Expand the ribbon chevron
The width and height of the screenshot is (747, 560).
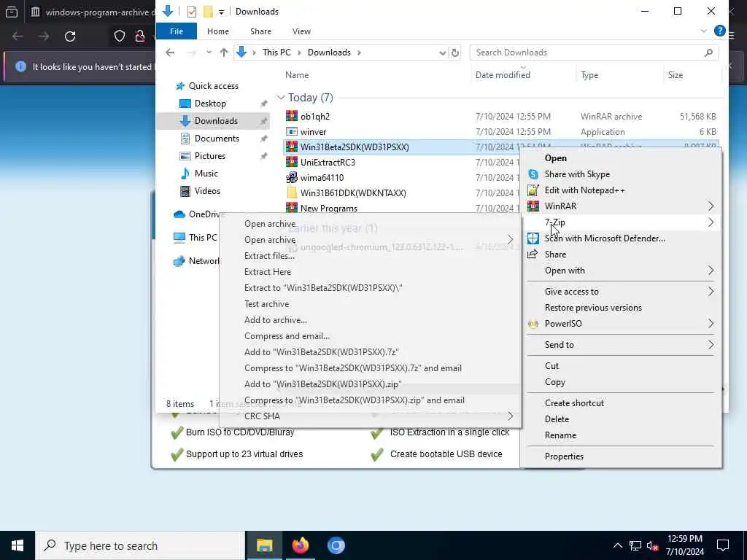(x=704, y=31)
